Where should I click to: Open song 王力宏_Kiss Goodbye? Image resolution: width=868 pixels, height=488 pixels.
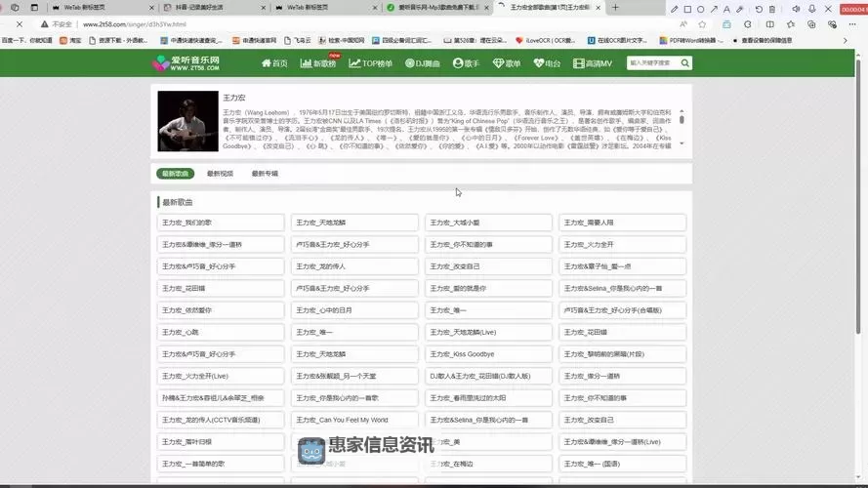[488, 354]
